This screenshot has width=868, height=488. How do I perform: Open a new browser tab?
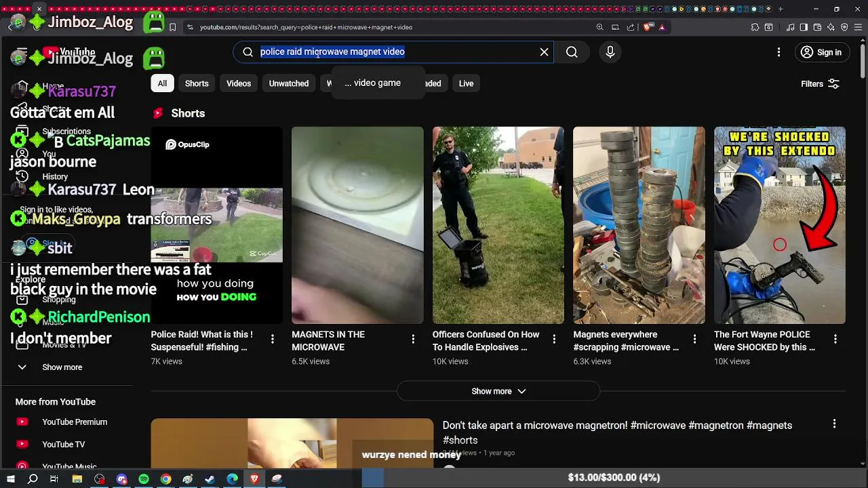coord(781,9)
